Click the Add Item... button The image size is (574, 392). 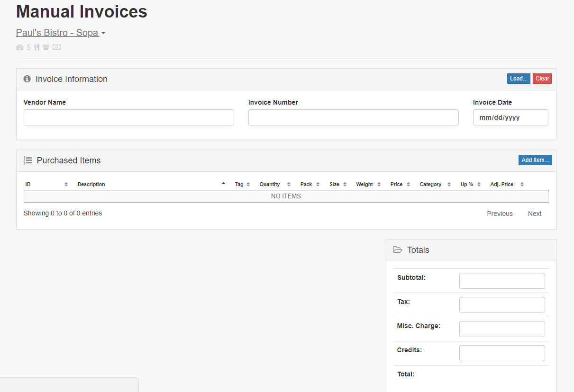pos(535,160)
